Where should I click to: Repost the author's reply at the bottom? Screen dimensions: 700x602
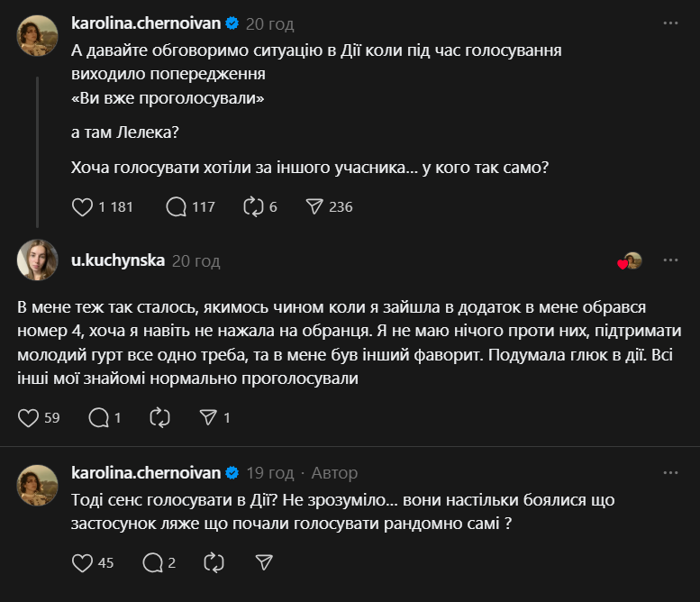(214, 562)
